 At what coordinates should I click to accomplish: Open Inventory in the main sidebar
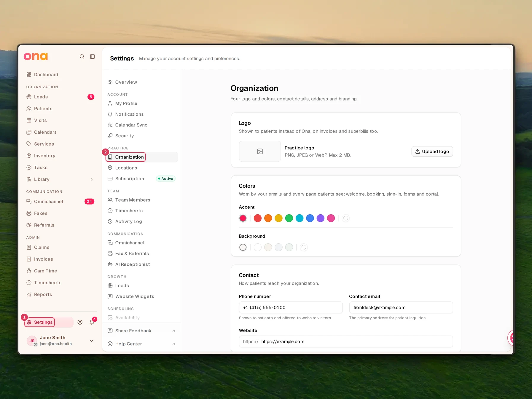60,156
